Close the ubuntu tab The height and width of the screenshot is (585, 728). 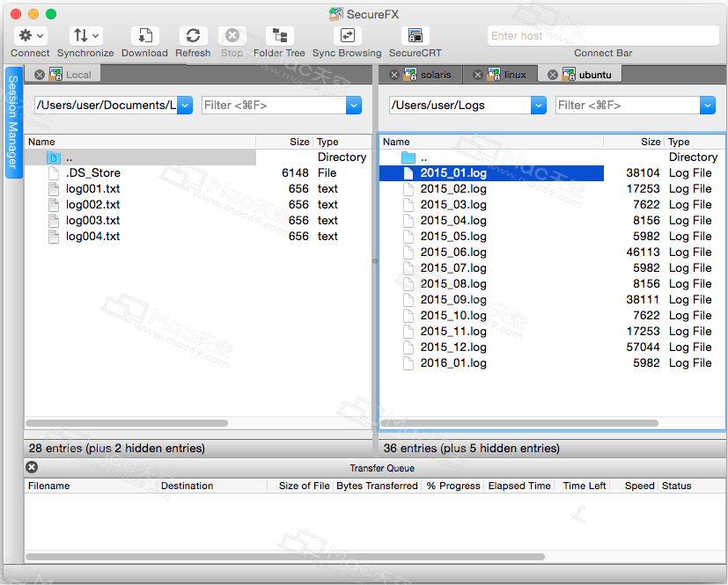(553, 75)
